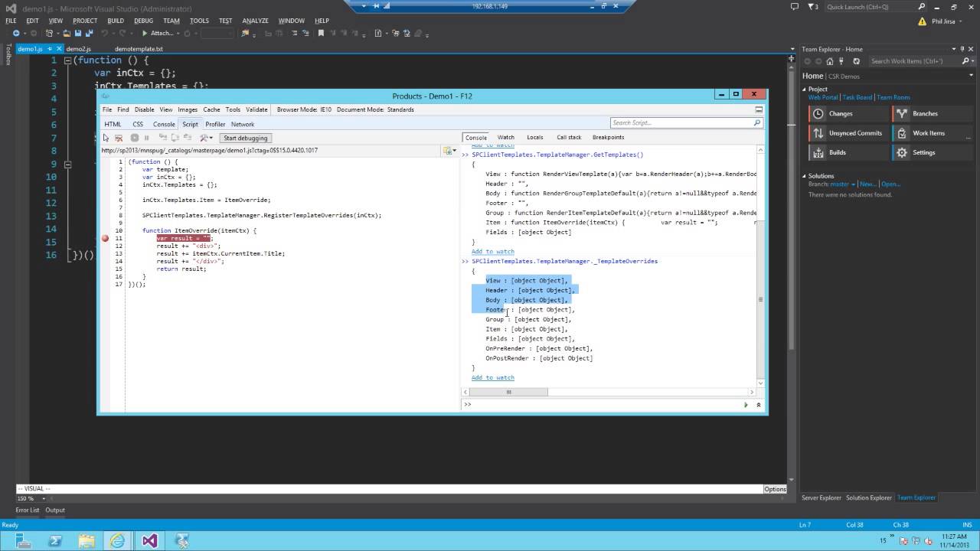Screen dimensions: 980x551
Task: Click the Error List tab at bottom
Action: [x=28, y=510]
